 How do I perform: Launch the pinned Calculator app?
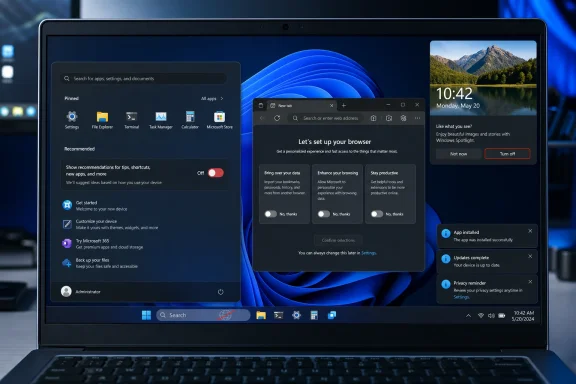[190, 120]
